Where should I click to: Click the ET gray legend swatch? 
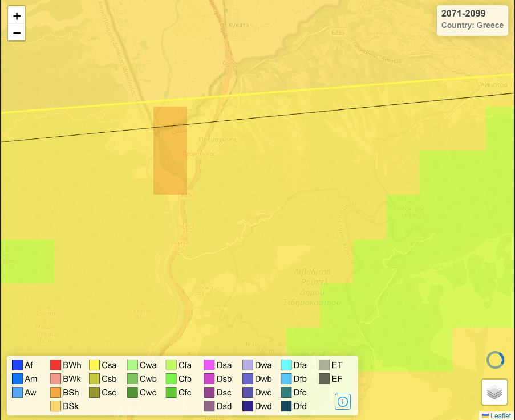pos(324,365)
